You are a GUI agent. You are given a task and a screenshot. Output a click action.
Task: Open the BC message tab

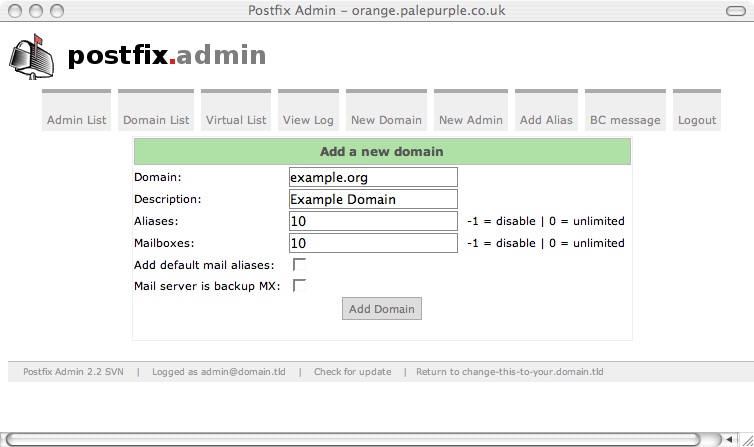click(x=625, y=119)
